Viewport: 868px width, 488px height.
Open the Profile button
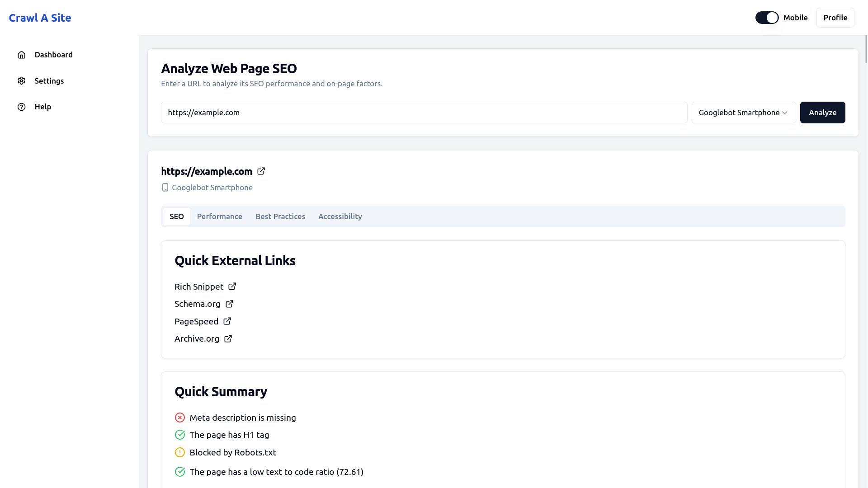835,18
